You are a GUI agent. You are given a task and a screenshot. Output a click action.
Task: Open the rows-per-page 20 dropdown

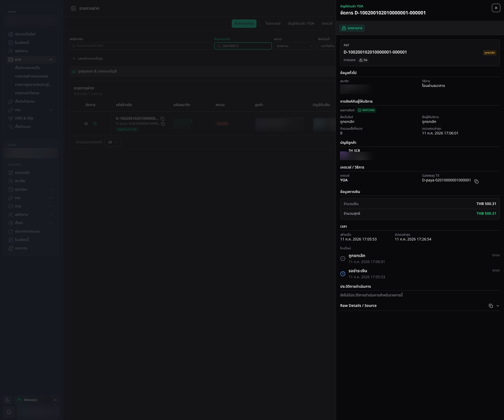(x=113, y=142)
